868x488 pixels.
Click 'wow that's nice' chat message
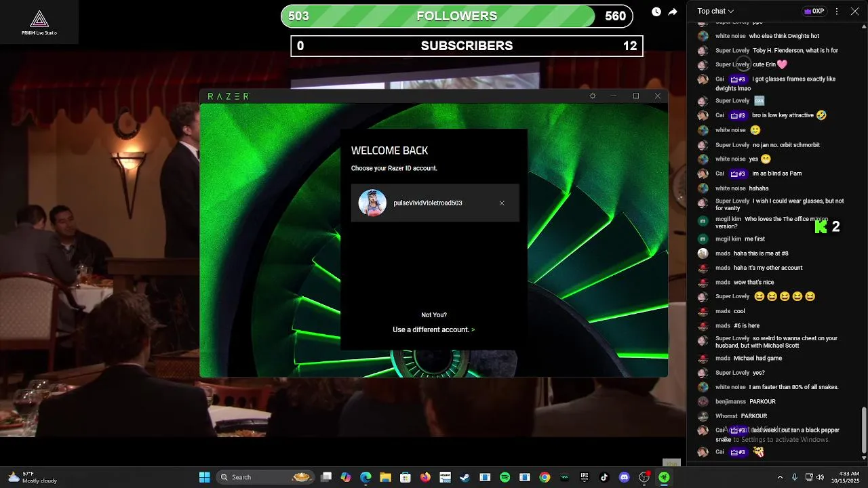(753, 282)
